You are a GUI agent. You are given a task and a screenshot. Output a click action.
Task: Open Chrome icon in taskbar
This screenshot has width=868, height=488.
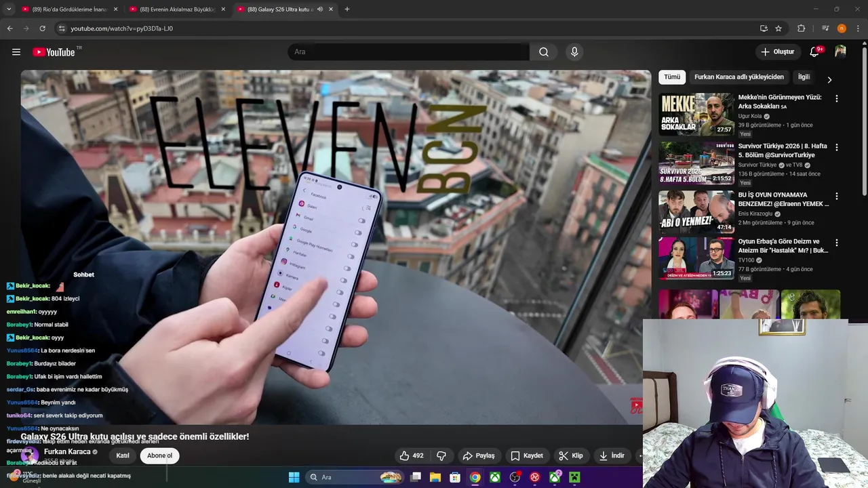coord(475,477)
